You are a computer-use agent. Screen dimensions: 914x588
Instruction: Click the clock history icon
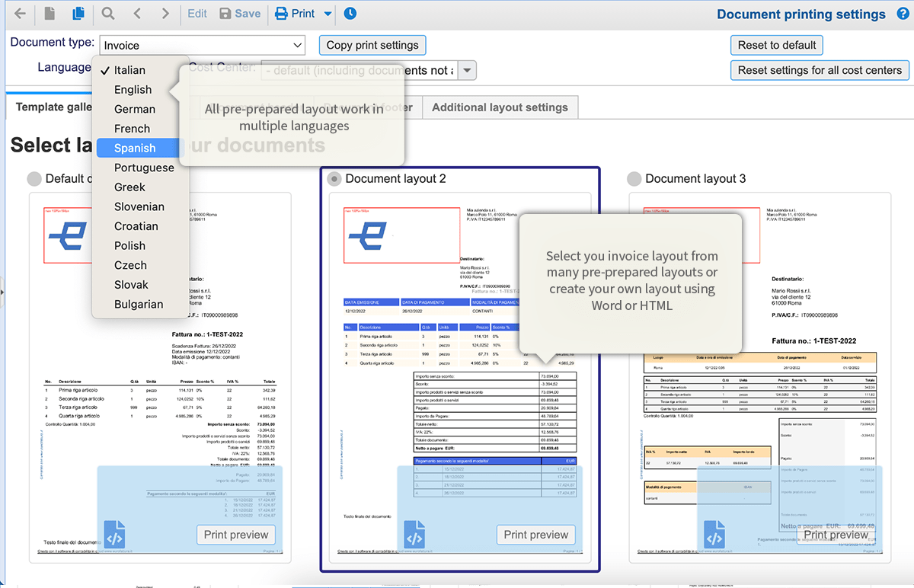pyautogui.click(x=350, y=14)
